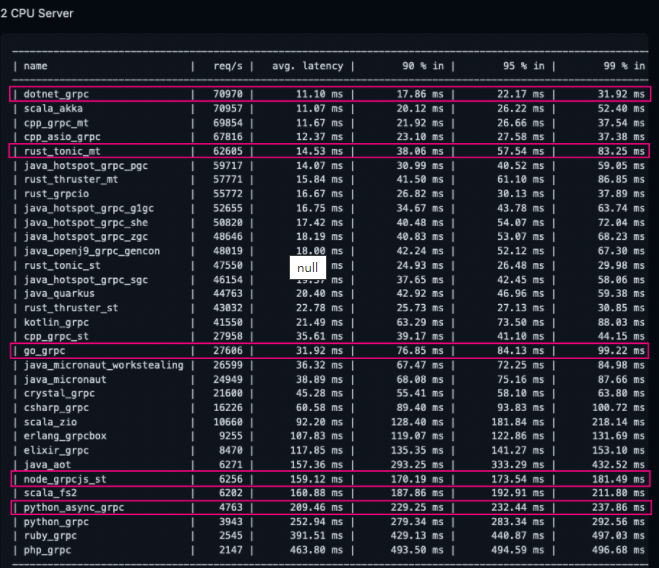Click java_hotspot_grpc_pgc in the table
This screenshot has width=659, height=568.
(x=86, y=166)
